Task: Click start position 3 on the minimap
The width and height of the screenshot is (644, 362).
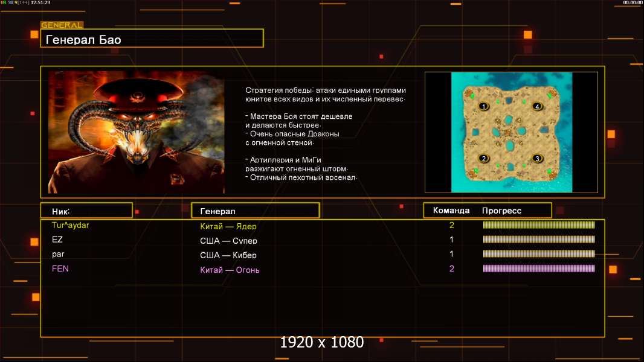Action: [x=537, y=158]
